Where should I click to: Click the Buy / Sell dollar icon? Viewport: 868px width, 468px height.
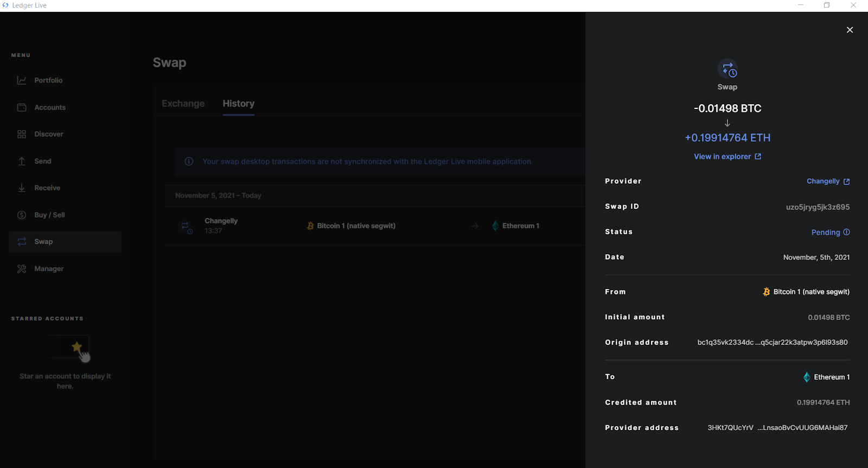(22, 215)
